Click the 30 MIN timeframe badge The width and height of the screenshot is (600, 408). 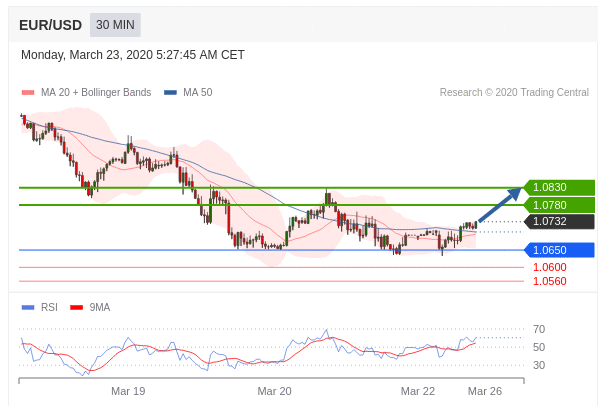(115, 25)
